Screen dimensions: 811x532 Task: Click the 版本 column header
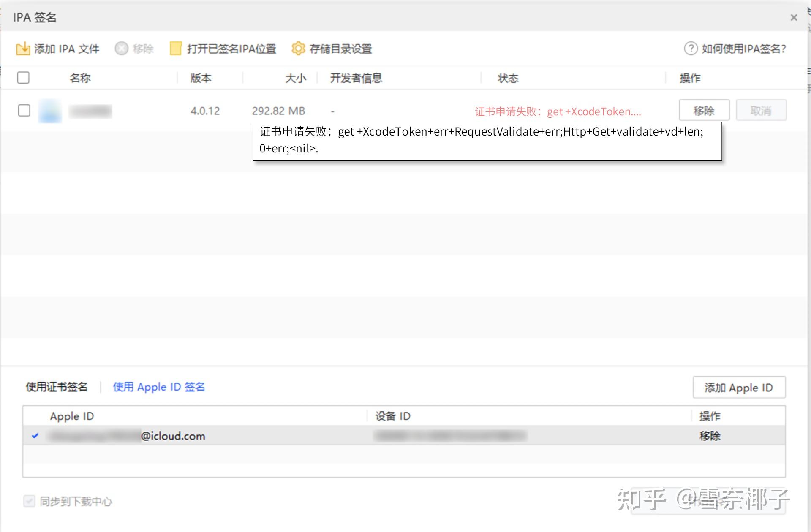point(201,78)
